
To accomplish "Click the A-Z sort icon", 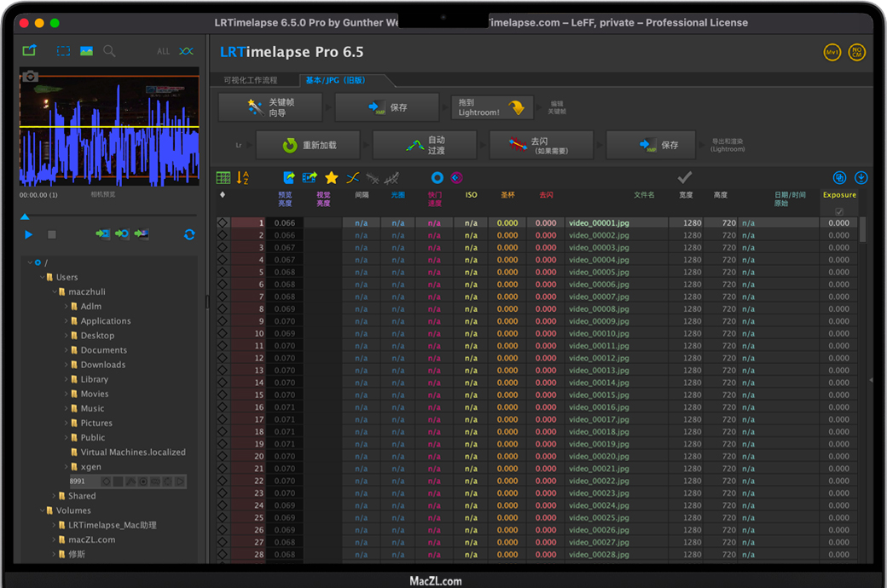I will pyautogui.click(x=243, y=178).
